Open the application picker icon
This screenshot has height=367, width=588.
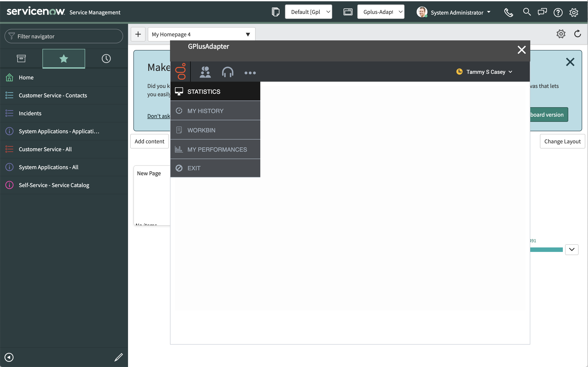pyautogui.click(x=348, y=12)
